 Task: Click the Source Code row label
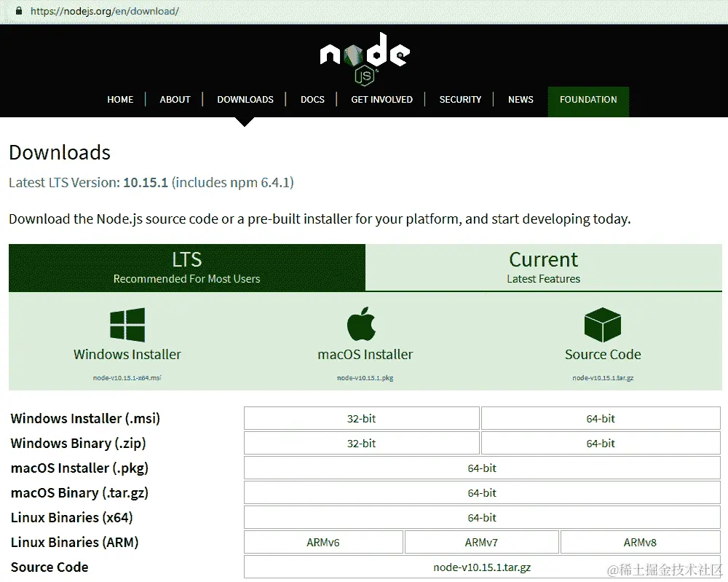click(x=50, y=567)
